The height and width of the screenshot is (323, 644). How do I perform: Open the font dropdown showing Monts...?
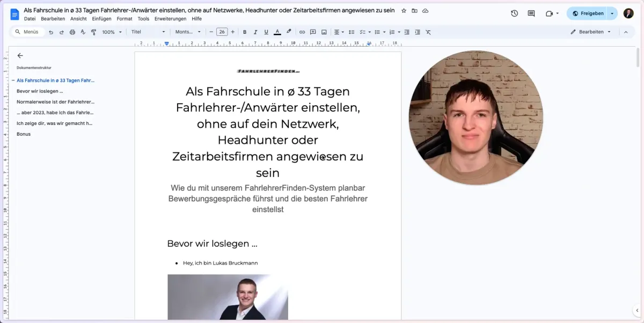188,32
